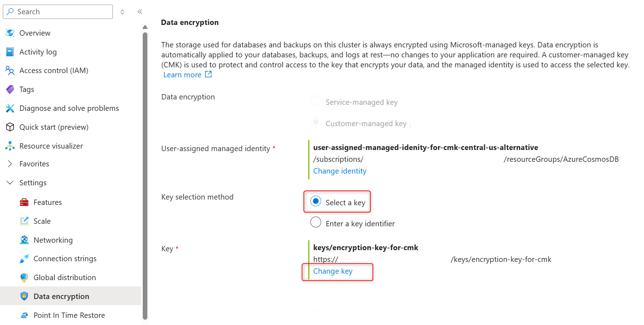Choose 'Enter a key identifier' option
Image resolution: width=644 pixels, height=325 pixels.
[316, 222]
